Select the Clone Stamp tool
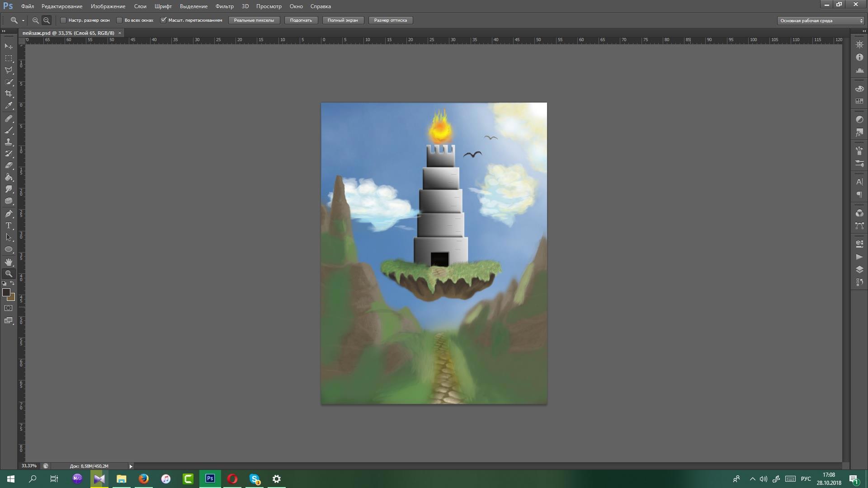Viewport: 868px width, 488px height. pyautogui.click(x=9, y=142)
